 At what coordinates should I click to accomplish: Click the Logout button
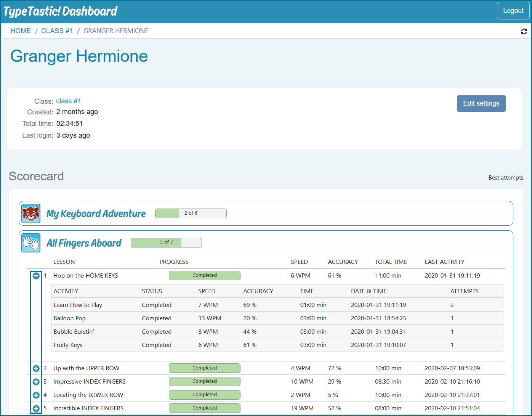click(x=513, y=11)
